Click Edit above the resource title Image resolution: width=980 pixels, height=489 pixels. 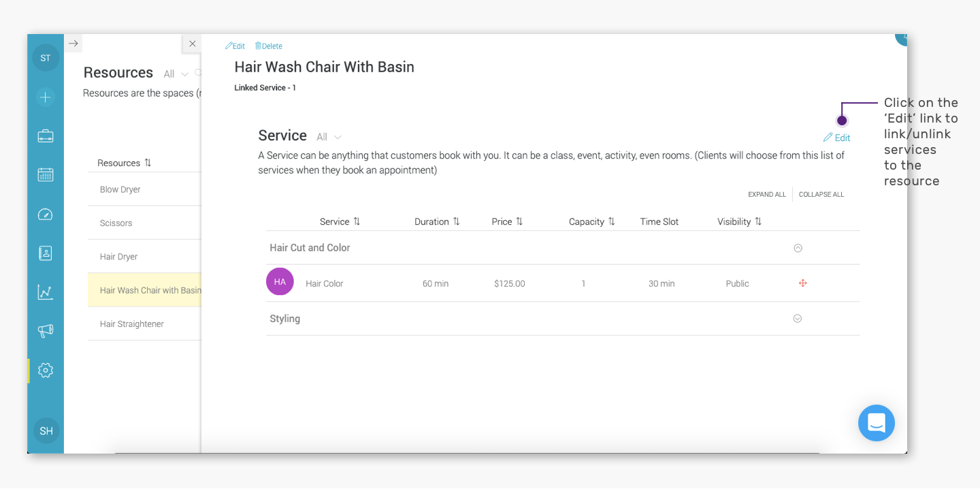235,46
